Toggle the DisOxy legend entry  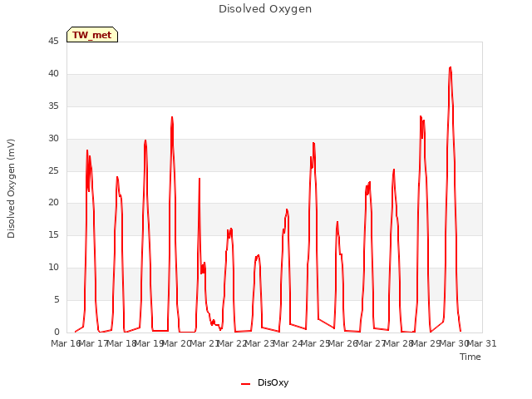pos(264,382)
